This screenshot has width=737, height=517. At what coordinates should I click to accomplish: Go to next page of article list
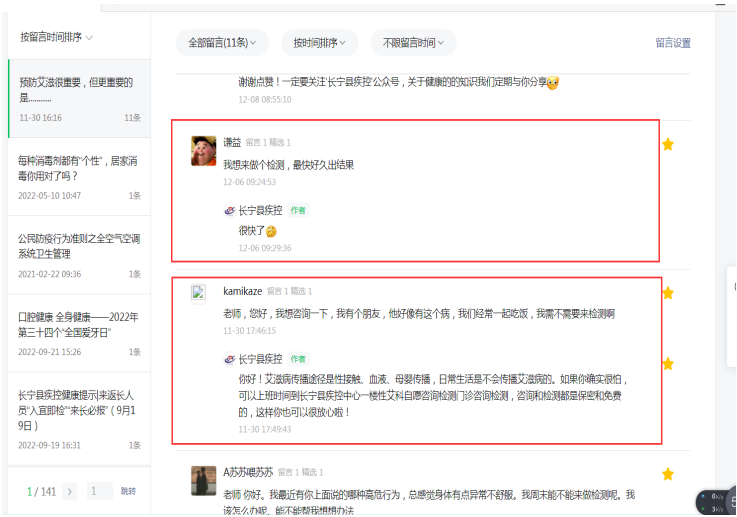click(x=70, y=491)
